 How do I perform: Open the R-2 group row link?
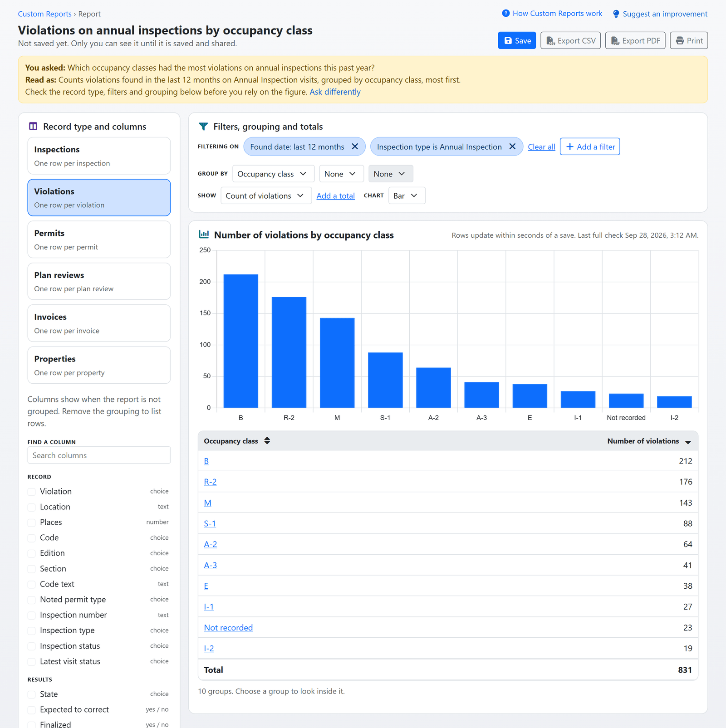click(210, 482)
